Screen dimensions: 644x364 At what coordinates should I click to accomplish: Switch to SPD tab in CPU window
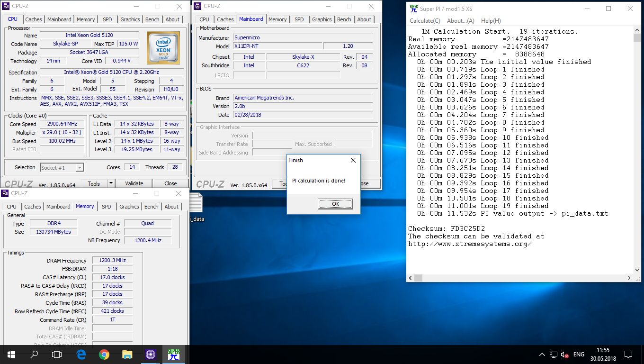pyautogui.click(x=107, y=19)
